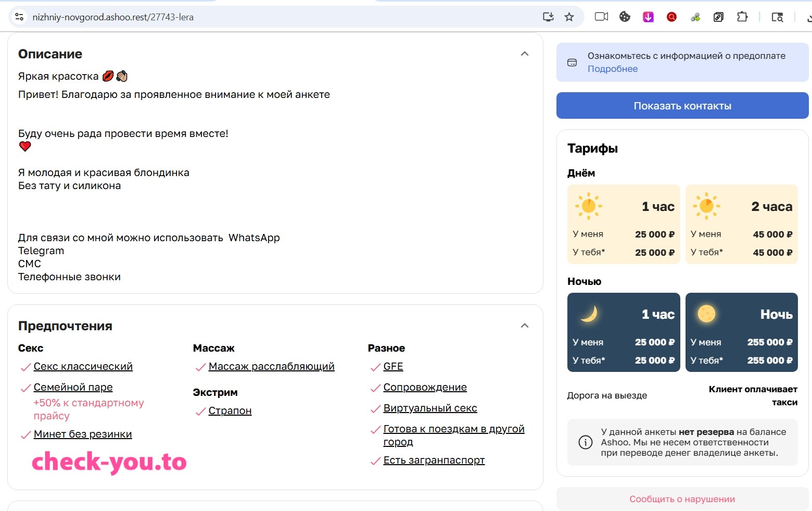Click the info icon in the reserve notice
This screenshot has width=812, height=511.
tap(586, 442)
